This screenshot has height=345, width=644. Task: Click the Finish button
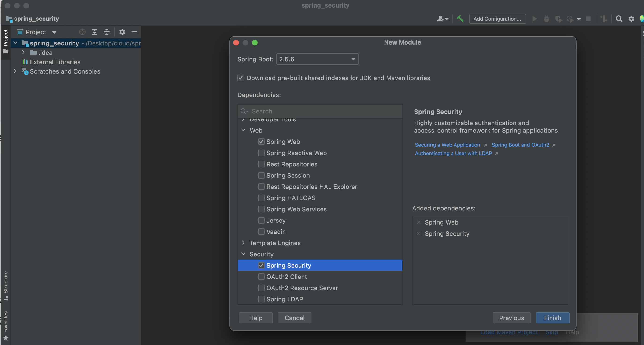(x=552, y=318)
